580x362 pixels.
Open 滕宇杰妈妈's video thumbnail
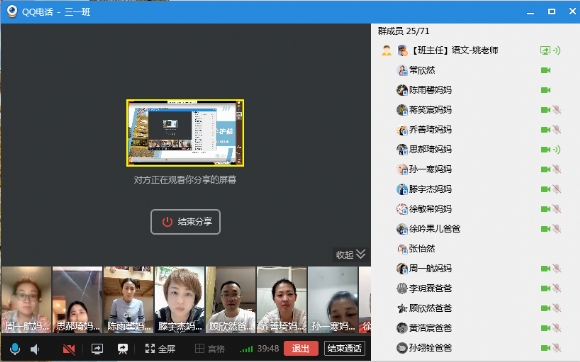(x=179, y=300)
